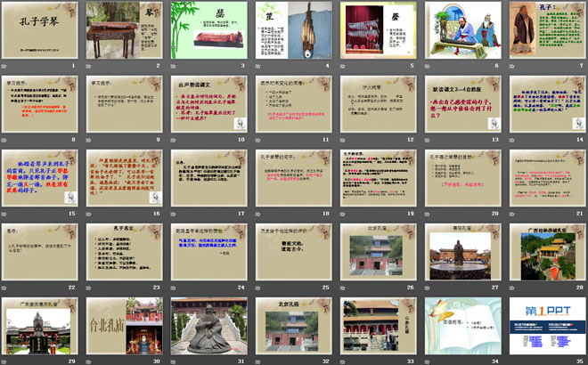The height and width of the screenshot is (365, 588).
Task: Select slide 26 '北京孔庙' photo
Action: (x=379, y=252)
